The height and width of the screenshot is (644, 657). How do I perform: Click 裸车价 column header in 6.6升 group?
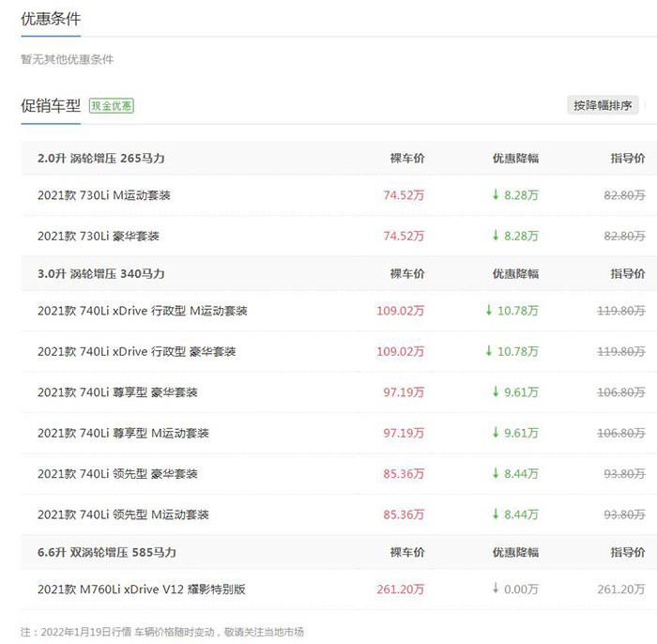click(x=406, y=552)
